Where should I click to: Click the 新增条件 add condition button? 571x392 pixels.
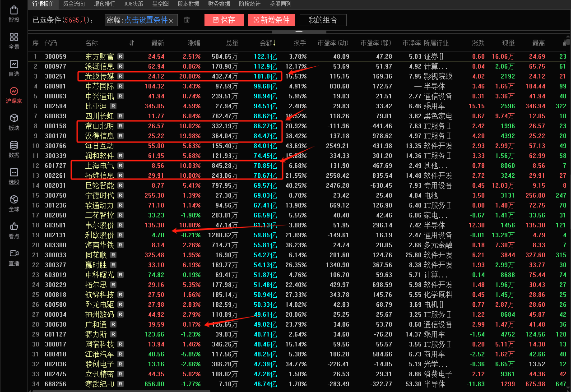point(272,20)
